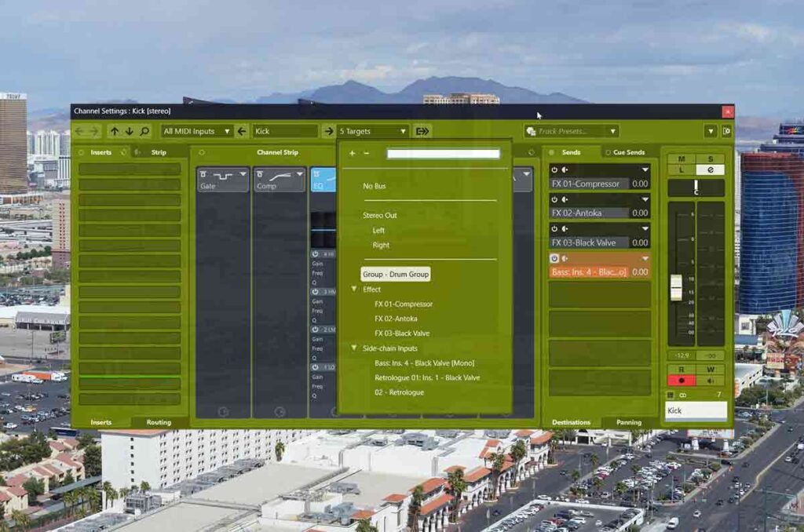This screenshot has height=532, width=804.
Task: Go to the previous channel with up arrow
Action: pyautogui.click(x=115, y=131)
